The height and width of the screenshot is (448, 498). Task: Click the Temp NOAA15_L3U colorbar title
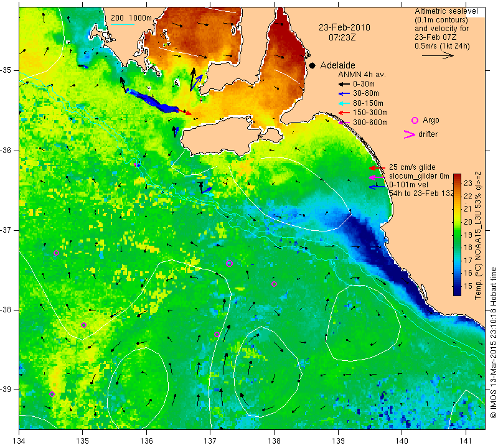point(478,236)
